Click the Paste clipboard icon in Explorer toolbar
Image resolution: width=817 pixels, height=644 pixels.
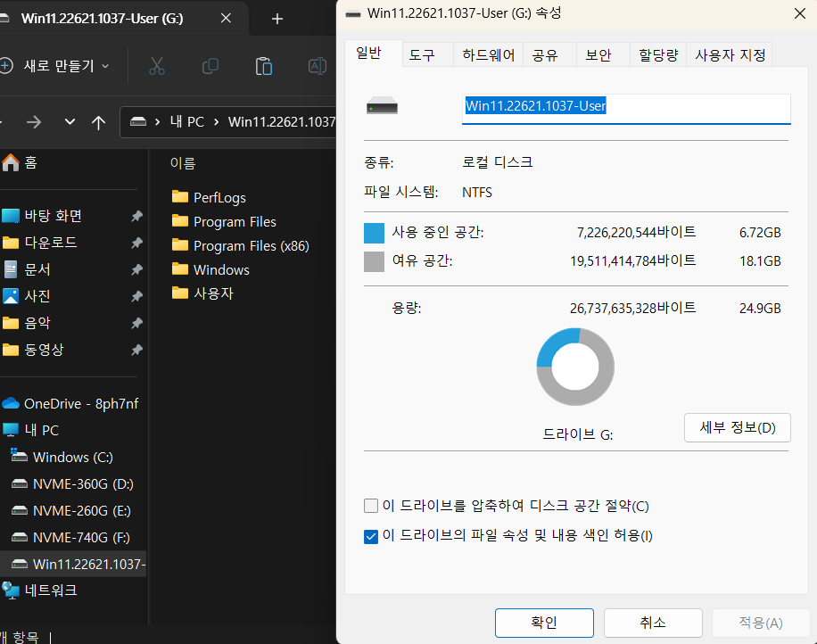click(264, 66)
